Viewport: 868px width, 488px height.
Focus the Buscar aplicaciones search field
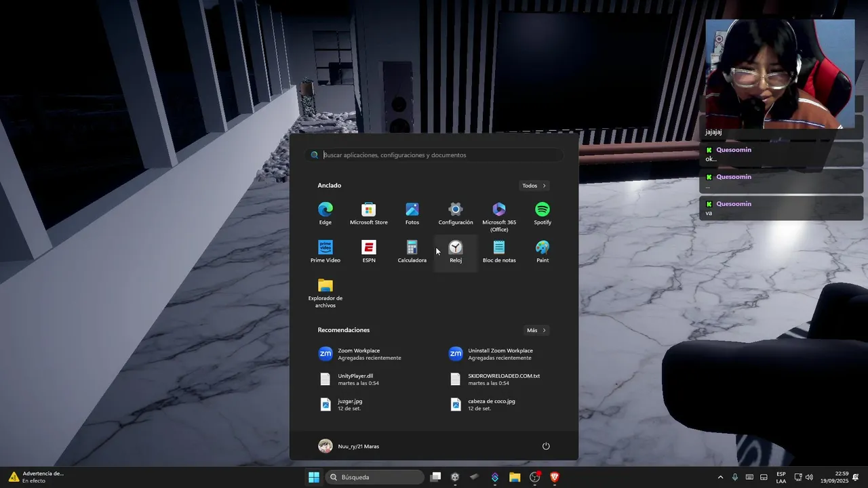pos(434,155)
